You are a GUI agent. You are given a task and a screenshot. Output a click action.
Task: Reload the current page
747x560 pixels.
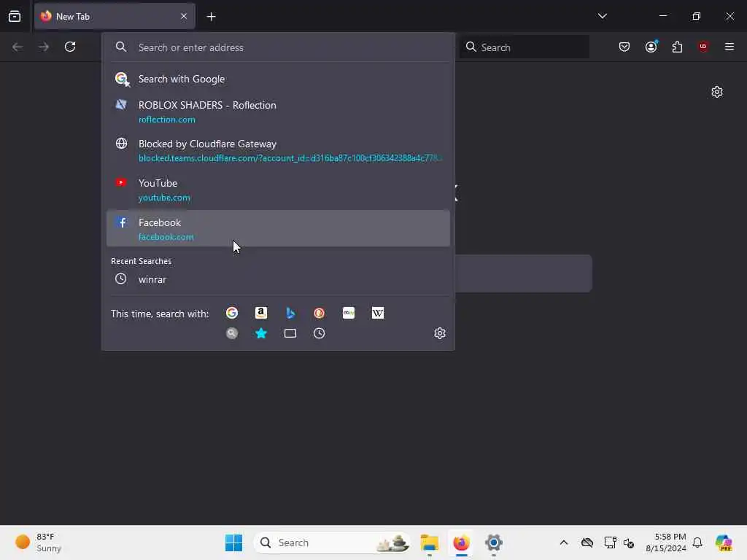[70, 47]
